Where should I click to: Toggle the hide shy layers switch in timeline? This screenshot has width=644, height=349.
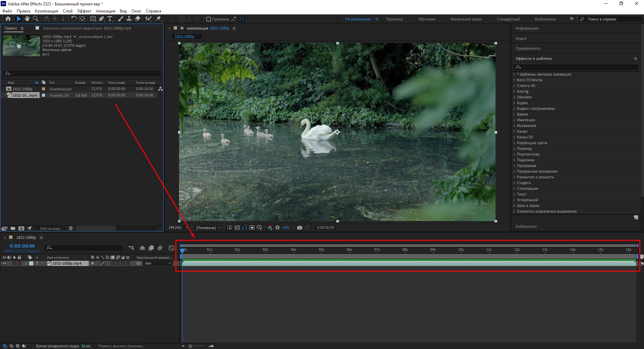pyautogui.click(x=142, y=248)
